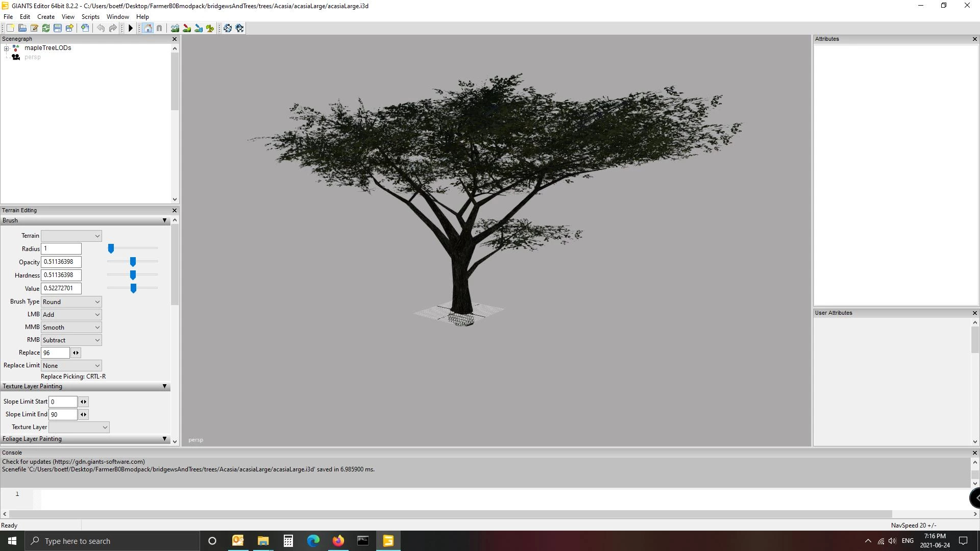Click the Radius input field
The image size is (980, 551).
61,248
